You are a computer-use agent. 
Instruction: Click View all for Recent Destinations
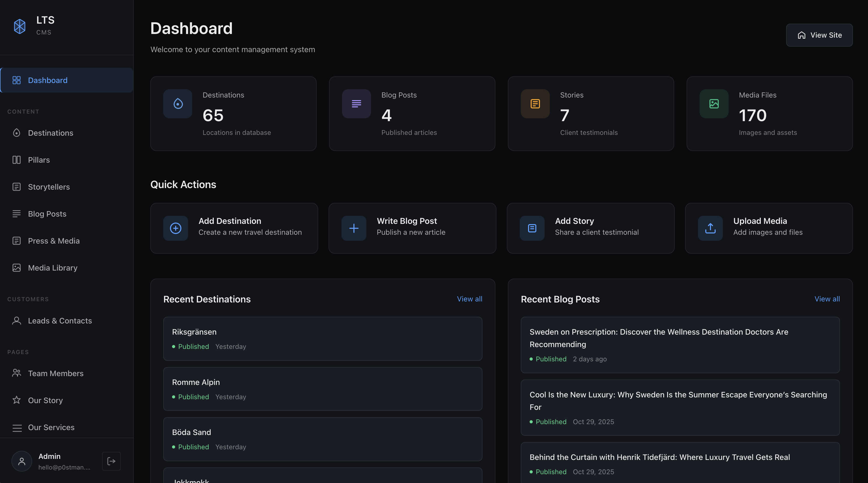click(469, 299)
